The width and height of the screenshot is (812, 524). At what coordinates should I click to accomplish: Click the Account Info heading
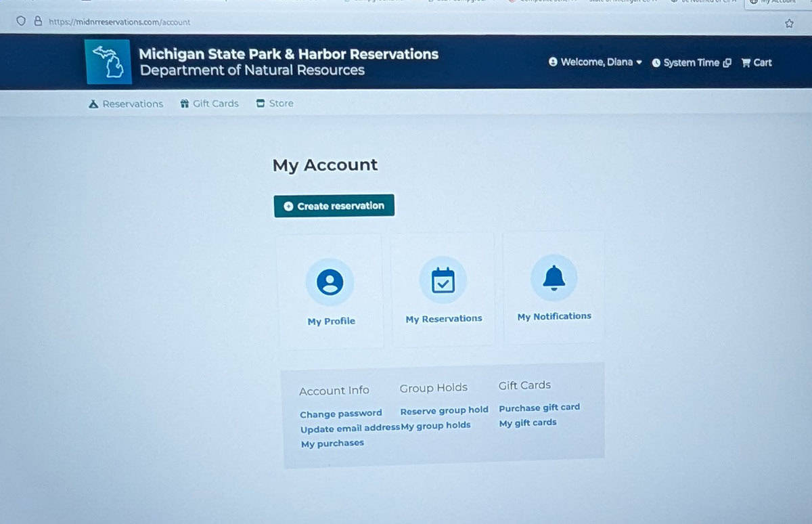(x=334, y=391)
